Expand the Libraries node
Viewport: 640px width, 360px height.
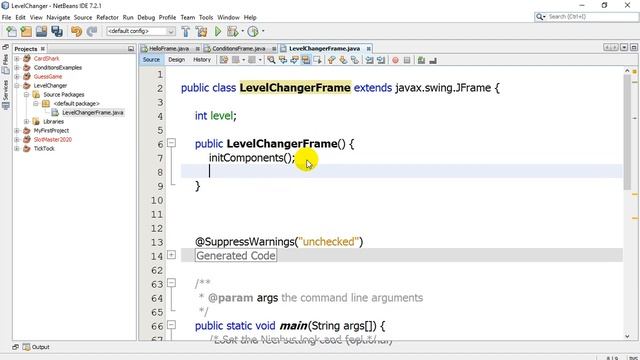point(26,122)
